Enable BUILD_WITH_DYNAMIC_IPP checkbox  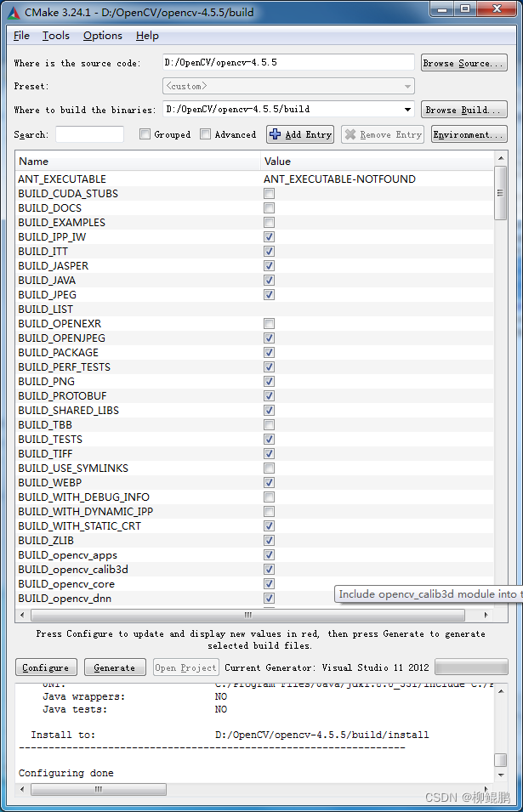[x=270, y=512]
